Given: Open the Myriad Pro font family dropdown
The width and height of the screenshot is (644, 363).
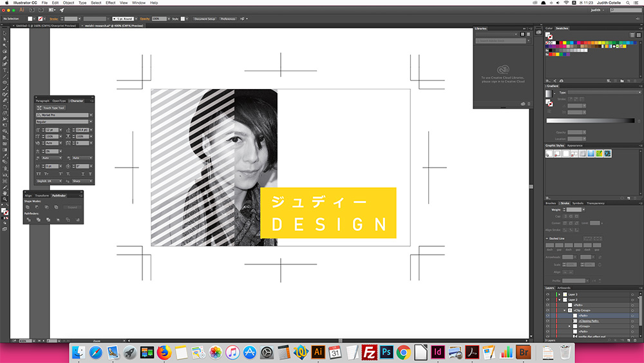Looking at the screenshot, I should coord(91,115).
